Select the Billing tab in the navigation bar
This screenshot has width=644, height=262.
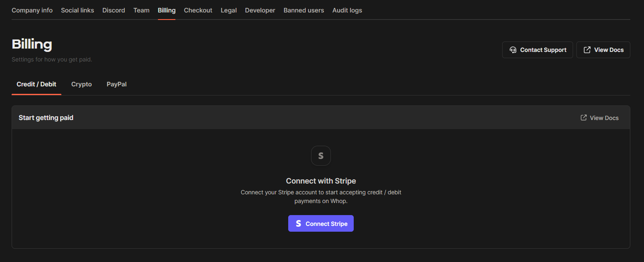click(167, 10)
